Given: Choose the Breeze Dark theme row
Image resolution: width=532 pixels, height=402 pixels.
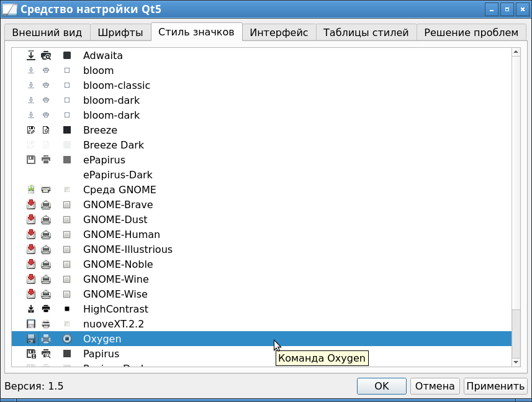Looking at the screenshot, I should [261, 145].
